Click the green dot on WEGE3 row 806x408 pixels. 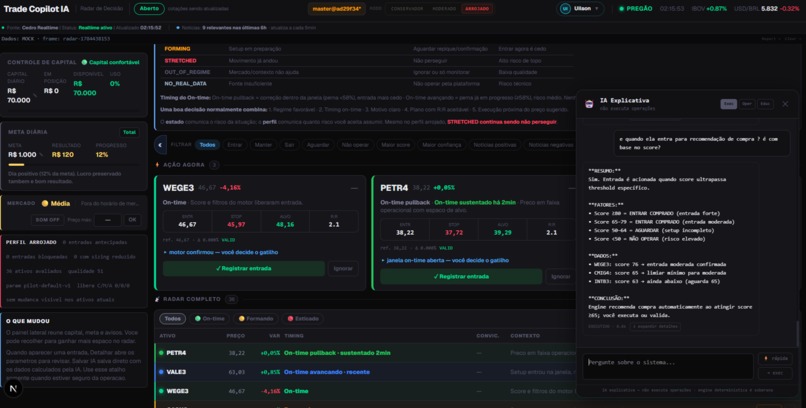[161, 391]
